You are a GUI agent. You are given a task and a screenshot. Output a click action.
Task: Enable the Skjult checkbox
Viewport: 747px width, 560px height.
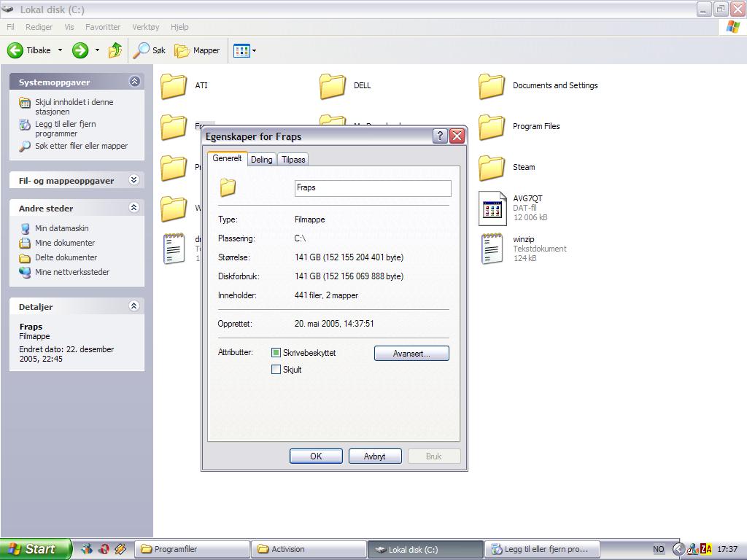click(276, 369)
